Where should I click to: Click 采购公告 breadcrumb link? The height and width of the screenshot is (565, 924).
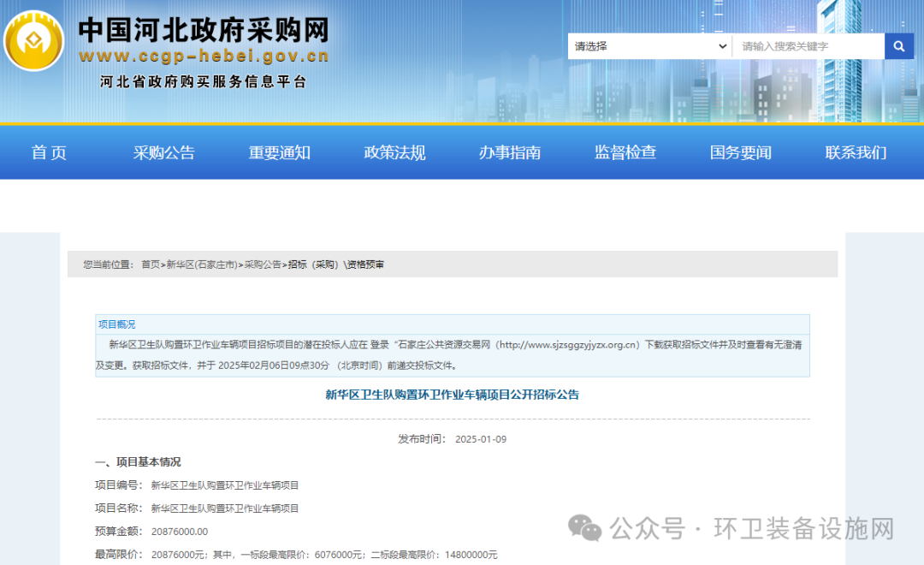pos(263,265)
